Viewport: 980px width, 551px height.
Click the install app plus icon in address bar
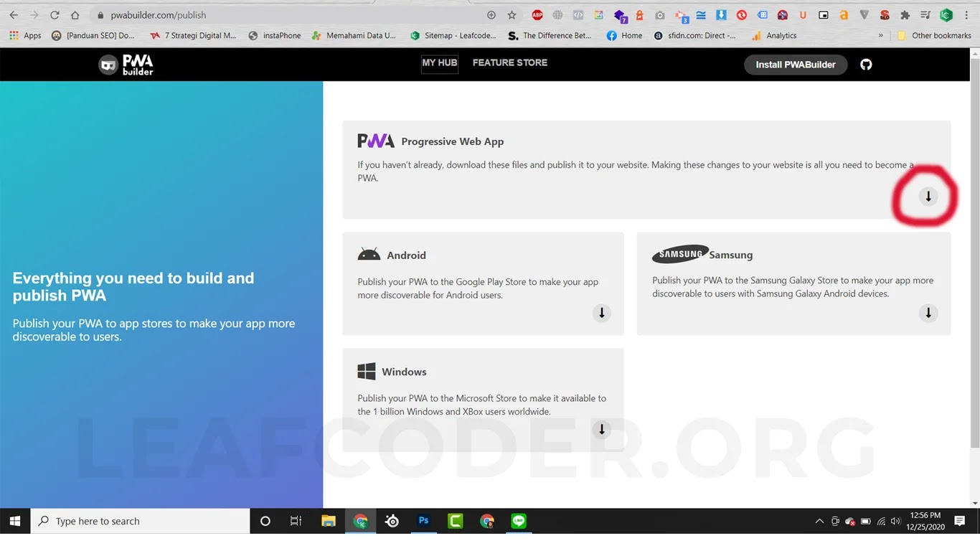[x=491, y=15]
